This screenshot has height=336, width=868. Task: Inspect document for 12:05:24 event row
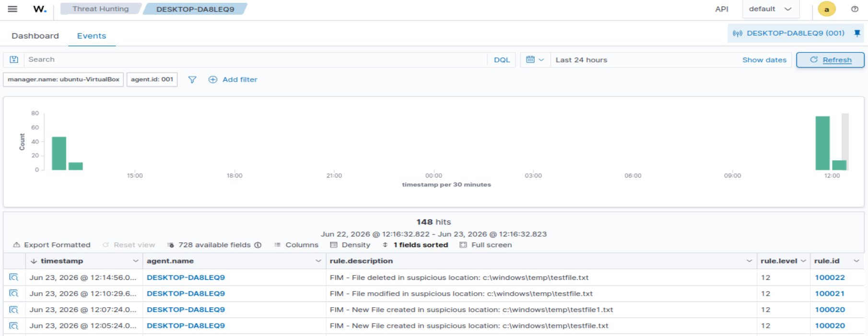13,325
